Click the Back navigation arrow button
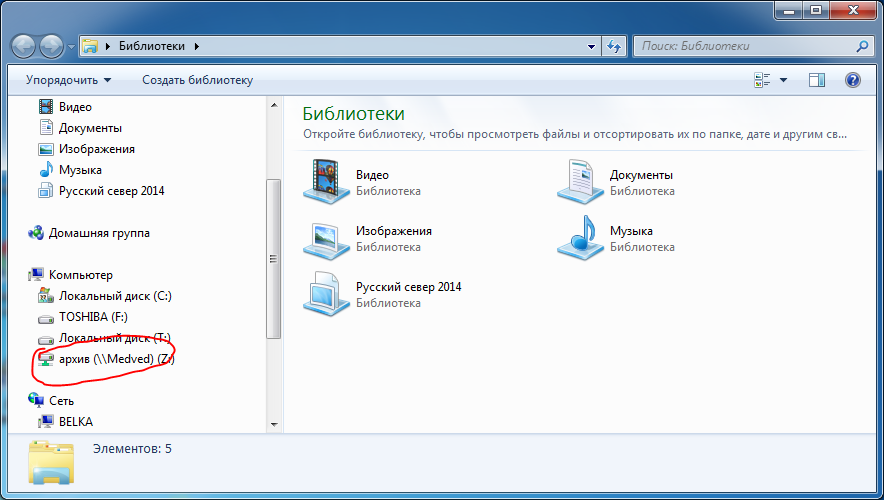 (23, 46)
